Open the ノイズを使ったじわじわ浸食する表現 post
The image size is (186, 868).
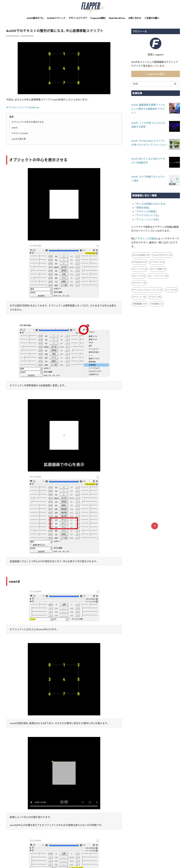coord(148,125)
